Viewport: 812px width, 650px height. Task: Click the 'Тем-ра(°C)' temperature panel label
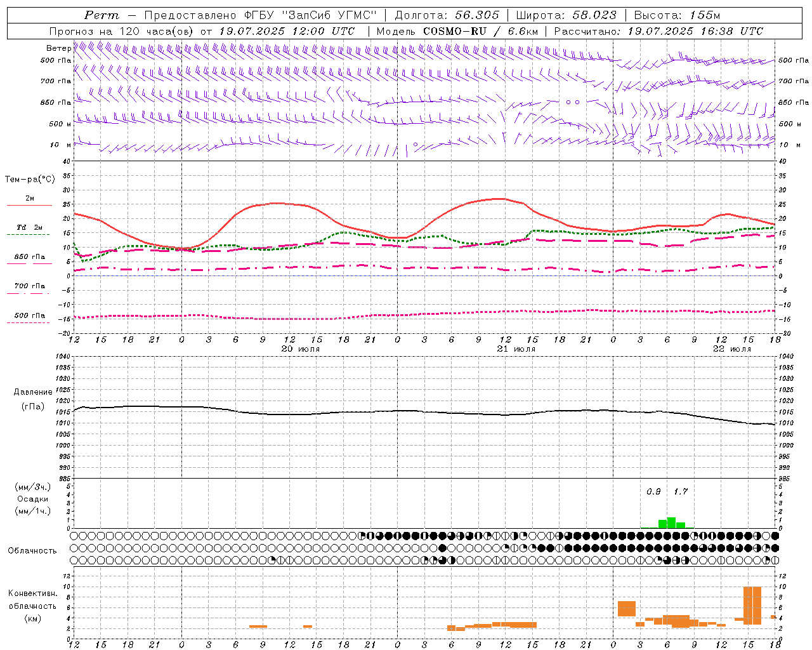pos(30,180)
